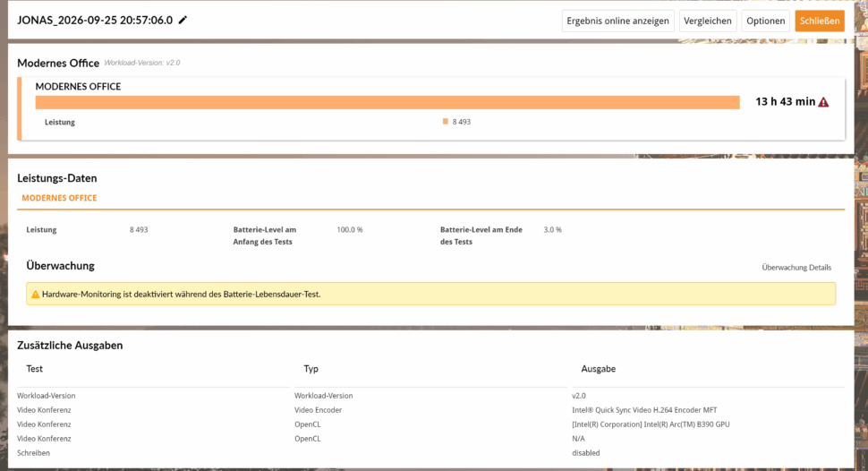Click the orange legend square next to 8 493
Image resolution: width=868 pixels, height=471 pixels.
[x=445, y=122]
